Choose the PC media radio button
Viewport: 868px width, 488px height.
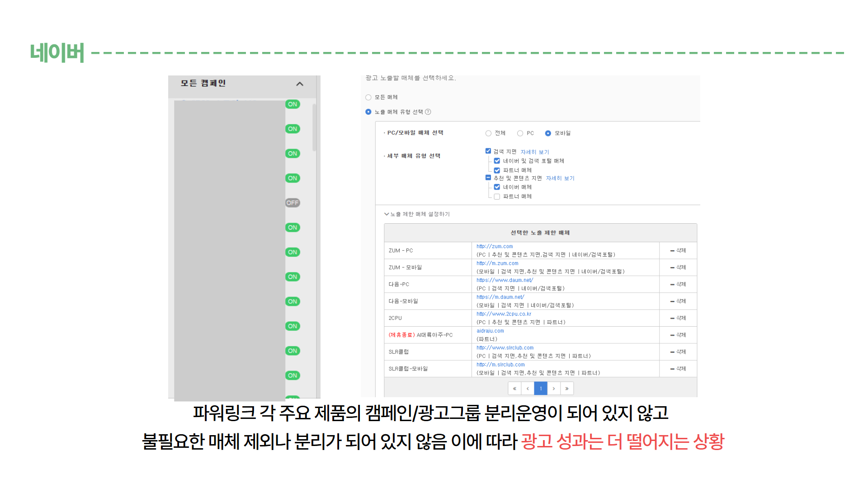click(x=520, y=133)
